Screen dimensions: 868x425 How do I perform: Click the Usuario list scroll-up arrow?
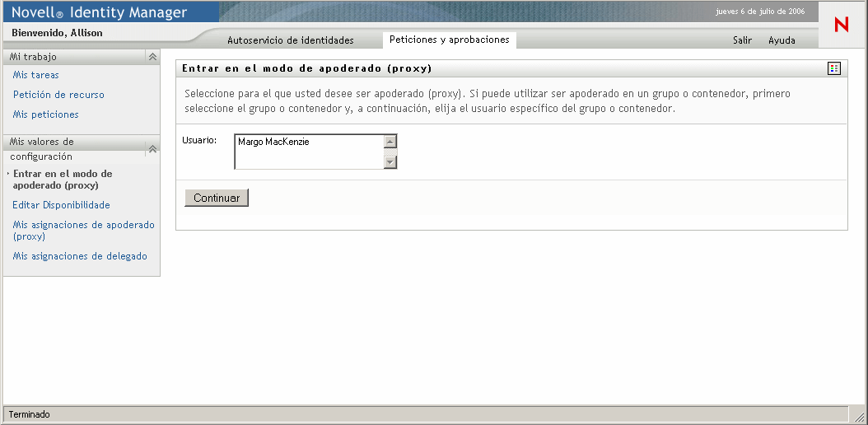[391, 142]
